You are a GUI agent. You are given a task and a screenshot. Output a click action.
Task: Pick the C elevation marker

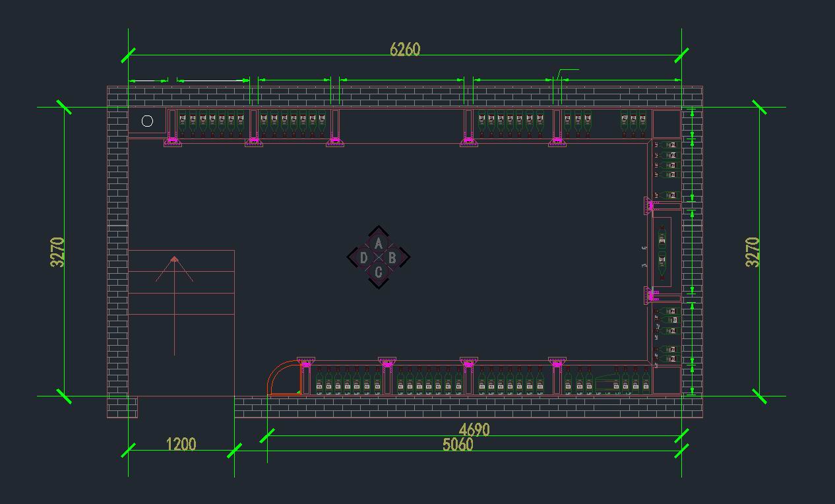pos(378,272)
